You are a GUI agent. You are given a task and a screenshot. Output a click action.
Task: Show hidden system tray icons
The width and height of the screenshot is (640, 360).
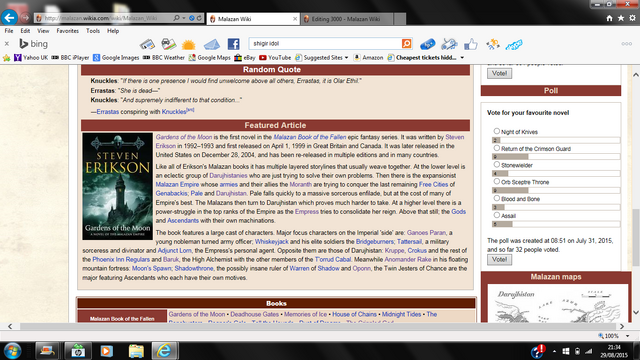click(x=554, y=351)
